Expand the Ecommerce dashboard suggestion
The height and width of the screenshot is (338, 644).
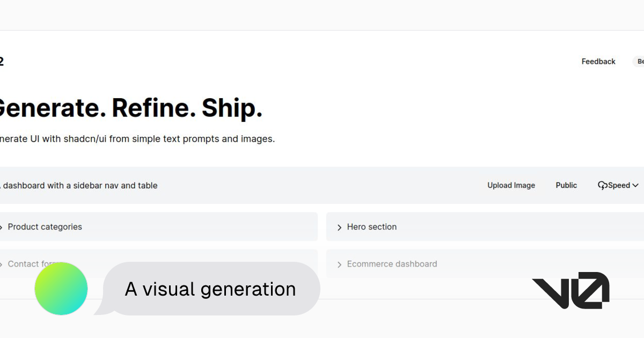(x=392, y=264)
